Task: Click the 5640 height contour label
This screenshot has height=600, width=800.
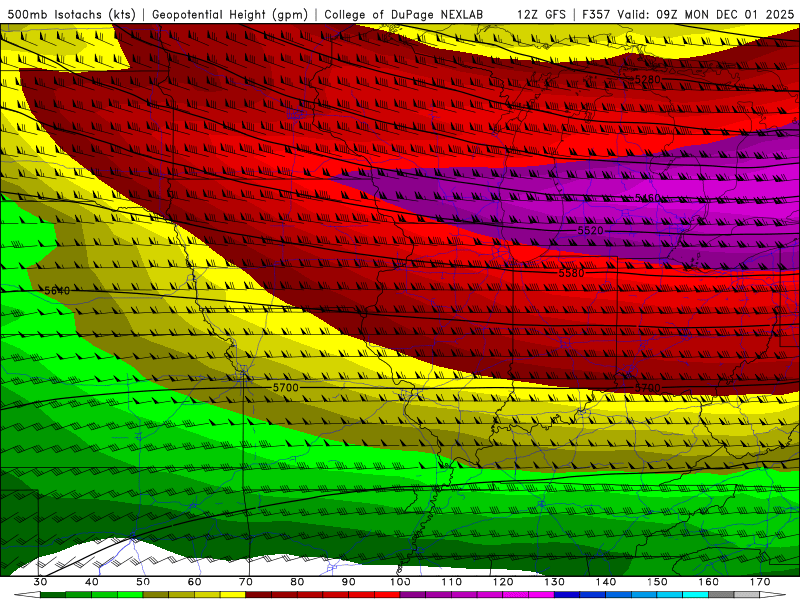Action: pos(57,291)
